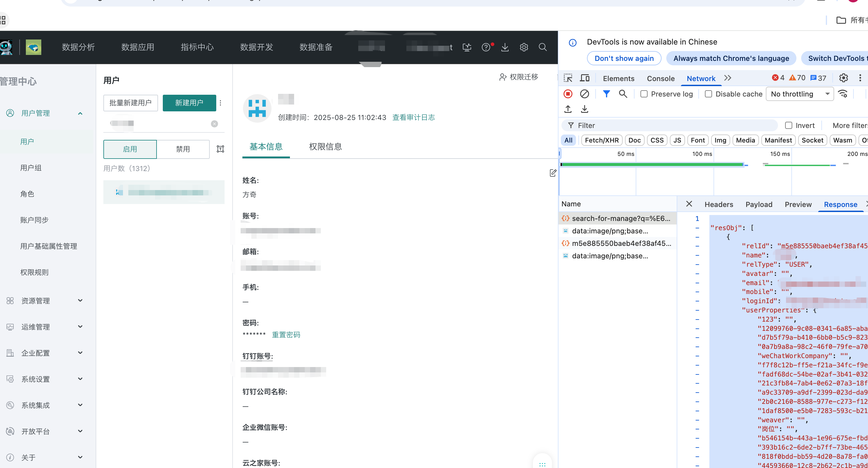Open the No throttling dropdown
Screen dimensions: 868x468
click(x=800, y=94)
